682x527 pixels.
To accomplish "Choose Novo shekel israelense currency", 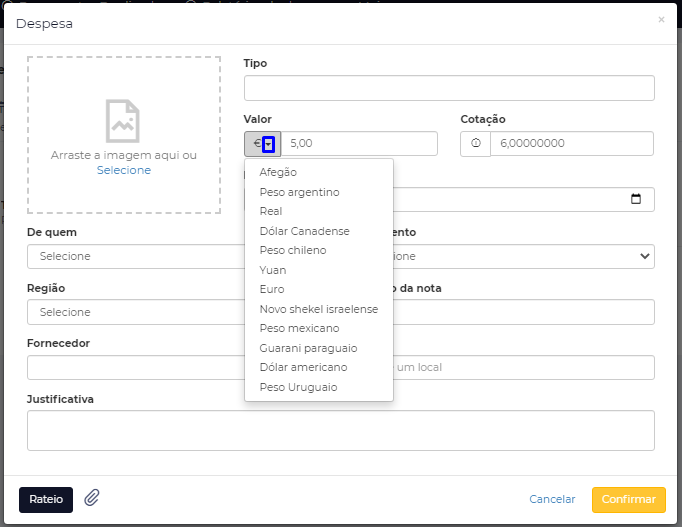I will (319, 309).
